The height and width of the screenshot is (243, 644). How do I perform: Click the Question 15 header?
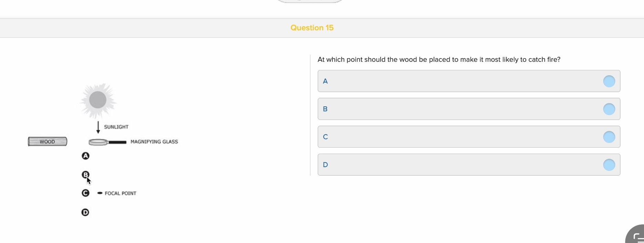pyautogui.click(x=312, y=28)
